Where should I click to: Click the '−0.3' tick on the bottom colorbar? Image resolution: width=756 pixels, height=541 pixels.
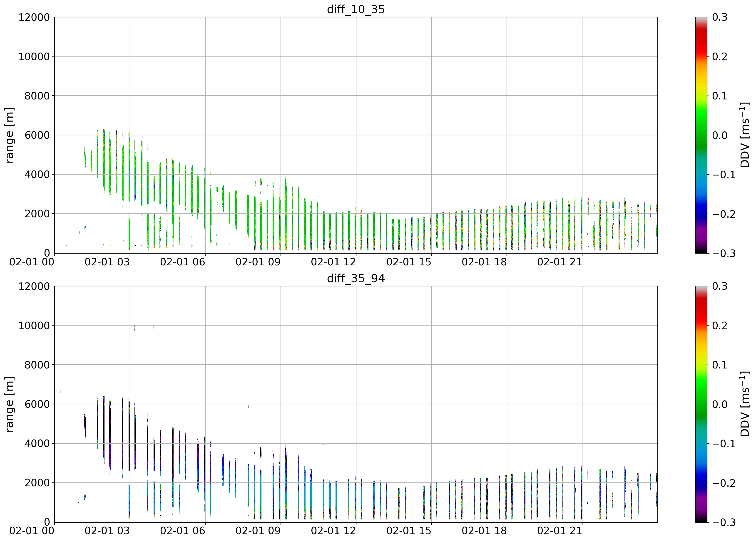(x=724, y=522)
